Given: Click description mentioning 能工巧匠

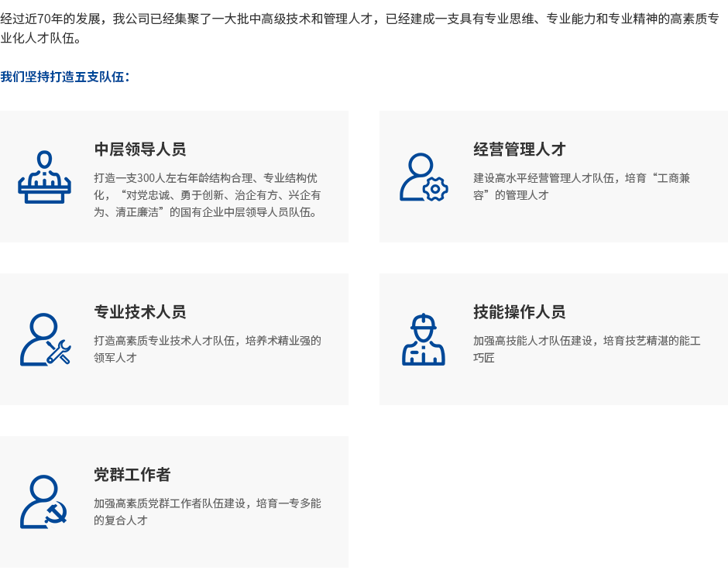Looking at the screenshot, I should [586, 349].
